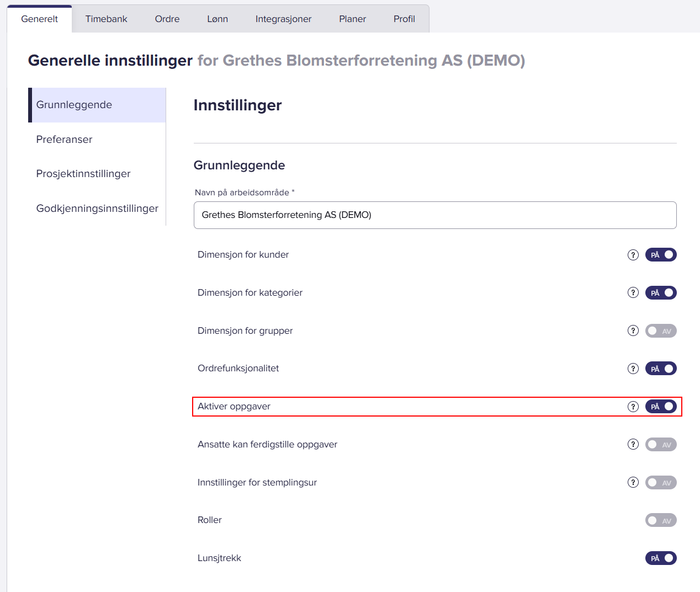Click the Navn på arbeidsområde field
This screenshot has width=700, height=592.
coord(434,215)
